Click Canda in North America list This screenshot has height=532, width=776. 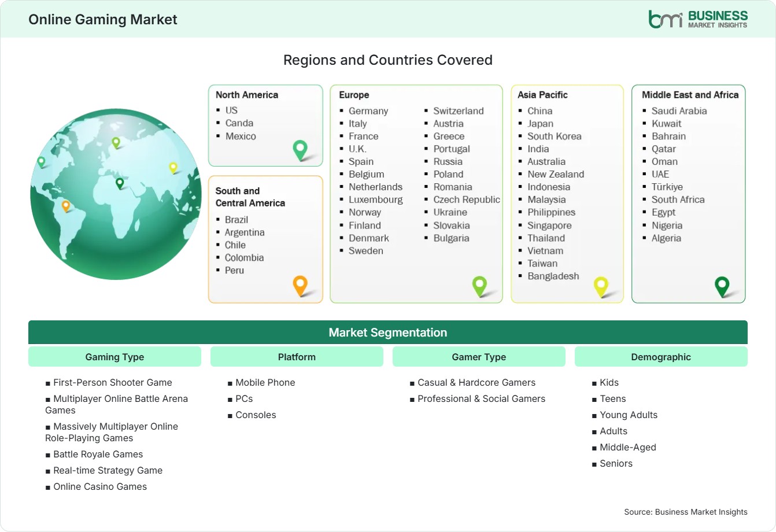pos(239,123)
